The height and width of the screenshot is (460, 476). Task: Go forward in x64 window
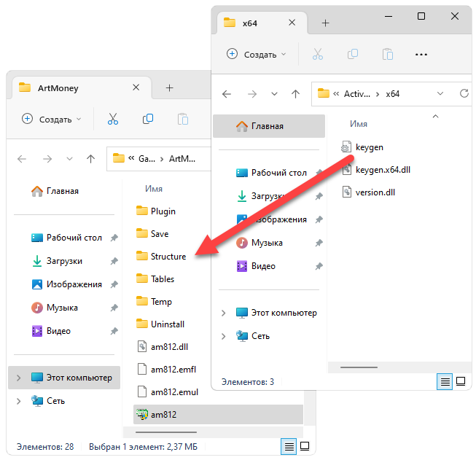[252, 94]
